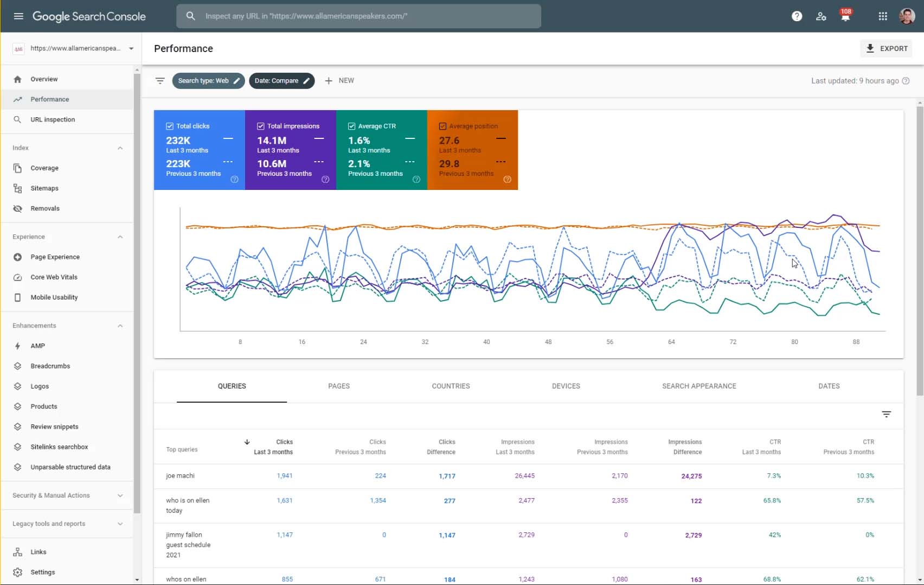924x585 pixels.
Task: Open Core Web Vitals report
Action: click(x=67, y=277)
